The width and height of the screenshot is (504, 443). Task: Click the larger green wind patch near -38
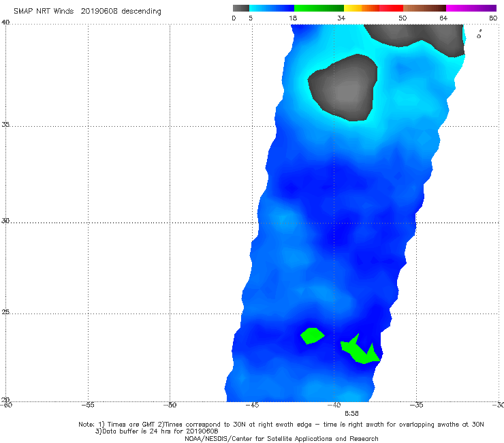361,351
